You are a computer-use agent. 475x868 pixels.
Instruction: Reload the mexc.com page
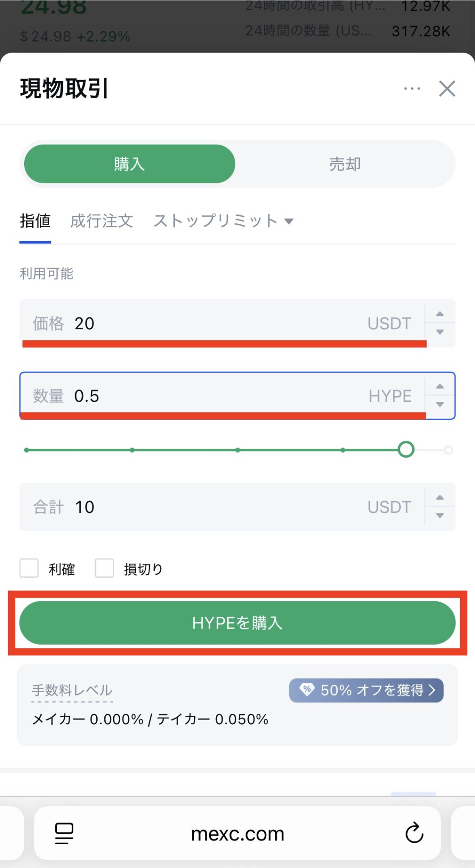[x=414, y=833]
